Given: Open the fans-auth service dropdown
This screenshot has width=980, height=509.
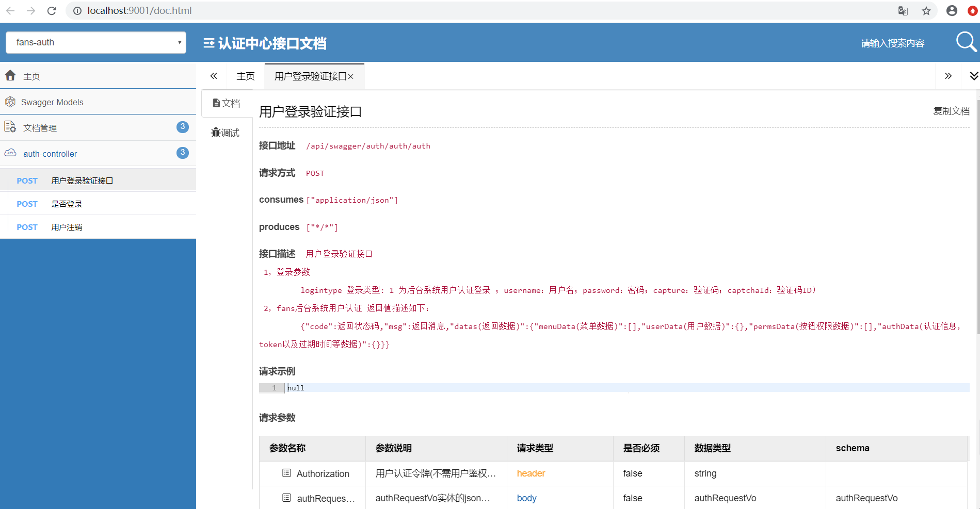Looking at the screenshot, I should click(96, 42).
